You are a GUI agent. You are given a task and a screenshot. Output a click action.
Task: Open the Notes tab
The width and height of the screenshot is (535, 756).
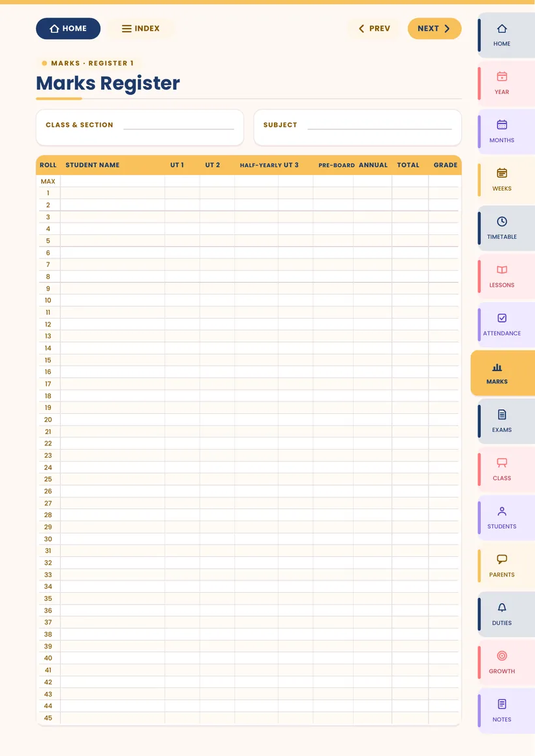(506, 711)
